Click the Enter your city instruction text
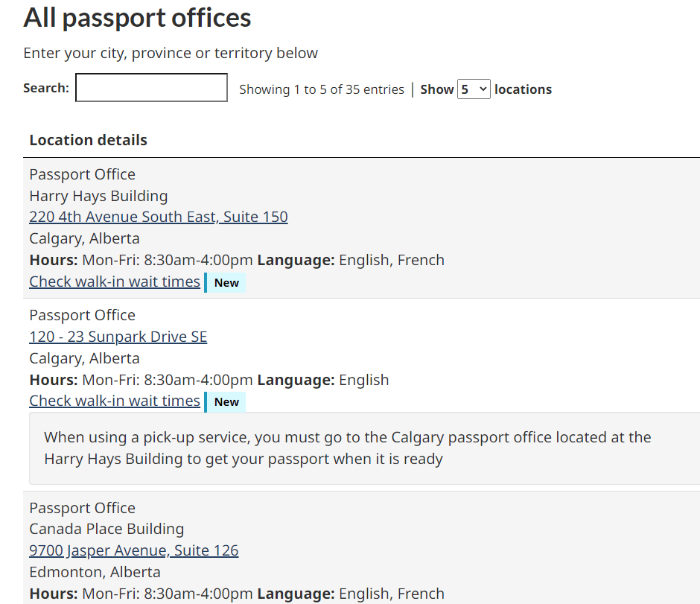This screenshot has width=700, height=604. click(x=171, y=53)
